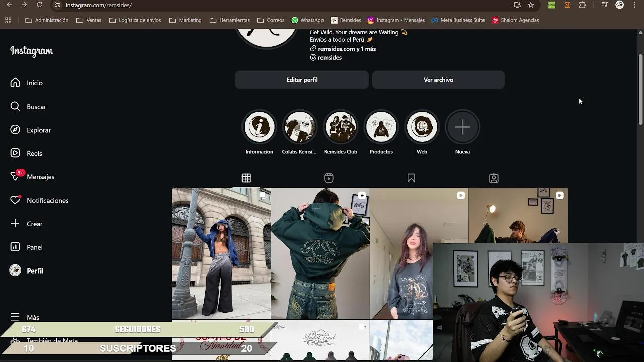This screenshot has width=644, height=362.
Task: Open the Correos bookmark folder
Action: (271, 20)
